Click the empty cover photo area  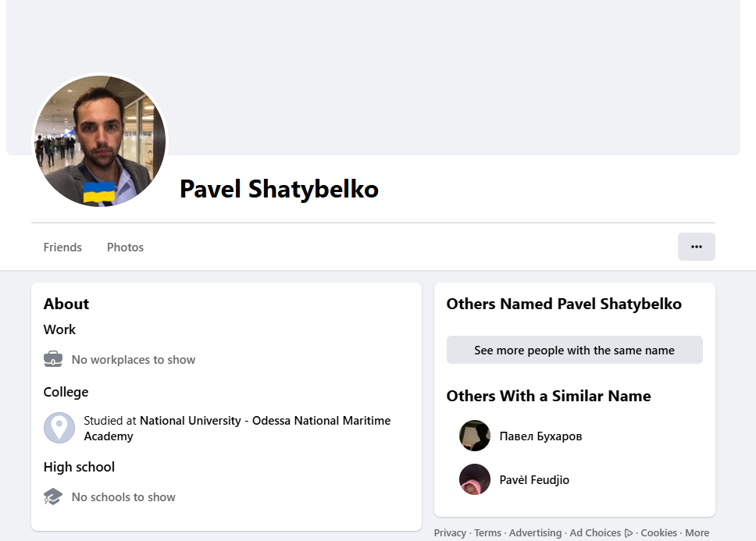[x=453, y=70]
